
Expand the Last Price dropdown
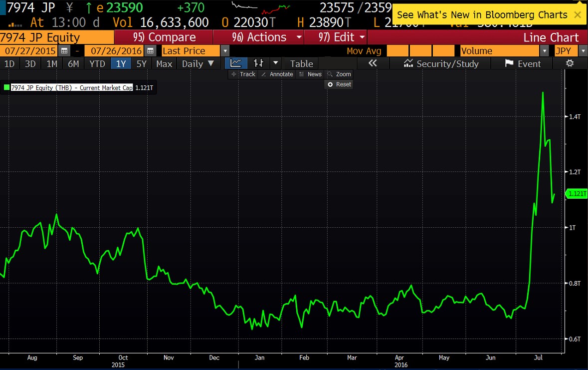225,51
